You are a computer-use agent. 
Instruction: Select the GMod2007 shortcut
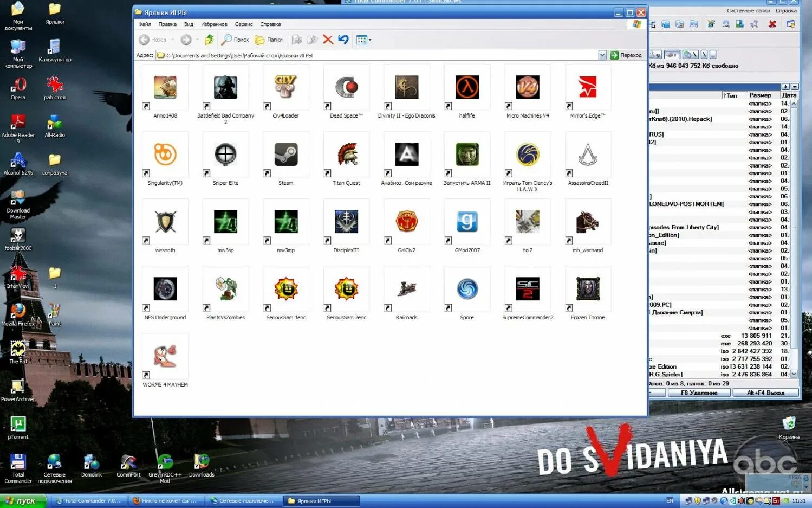pos(467,222)
